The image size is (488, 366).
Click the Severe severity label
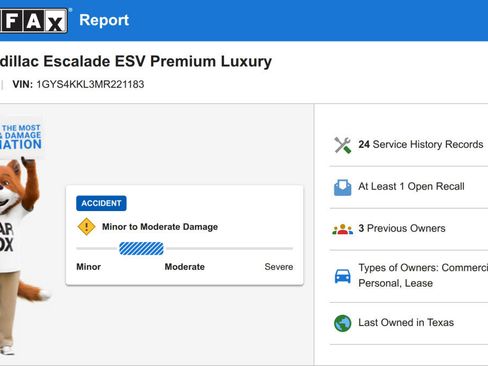click(279, 267)
